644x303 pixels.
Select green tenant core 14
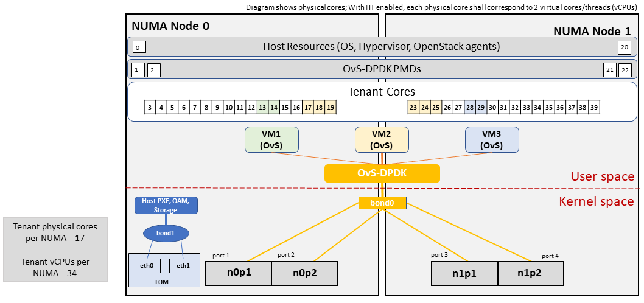[x=274, y=107]
